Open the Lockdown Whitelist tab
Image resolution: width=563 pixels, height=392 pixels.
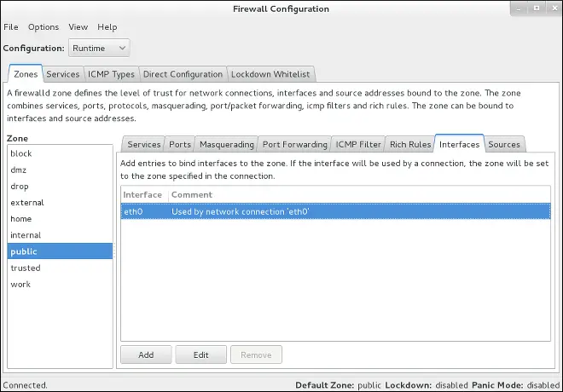click(x=270, y=74)
